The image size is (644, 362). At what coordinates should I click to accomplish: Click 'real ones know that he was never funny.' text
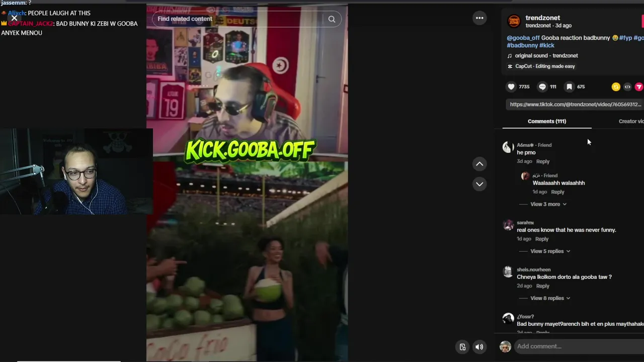(567, 230)
